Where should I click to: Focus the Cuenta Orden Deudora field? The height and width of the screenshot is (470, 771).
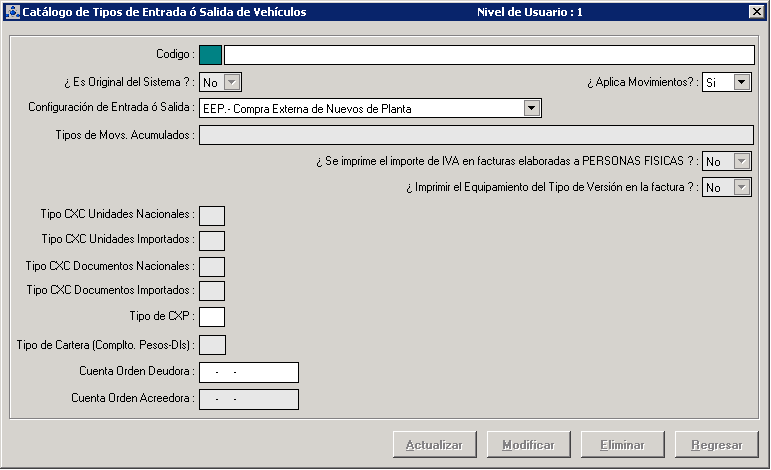point(249,372)
